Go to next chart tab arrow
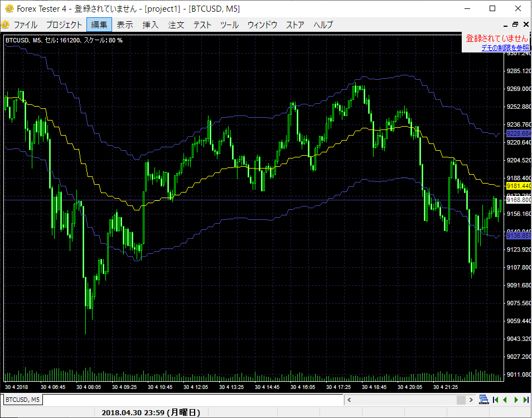Image resolution: width=532 pixels, height=418 pixels. coord(516,400)
